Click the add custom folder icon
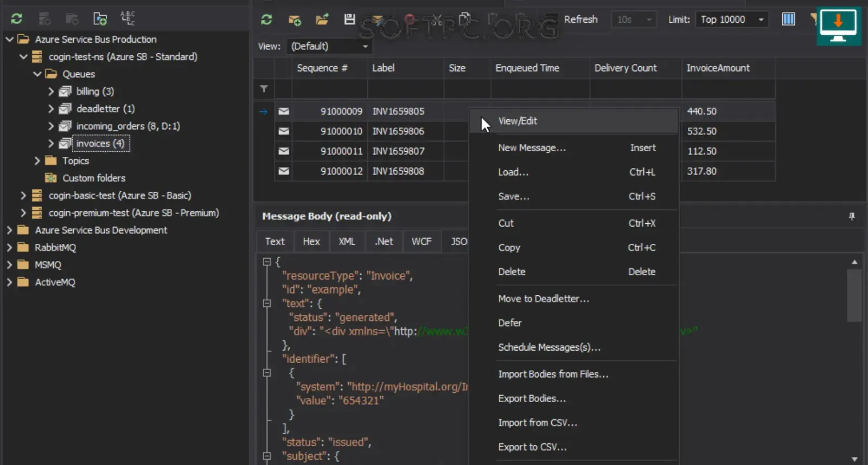This screenshot has width=868, height=465. tap(100, 19)
